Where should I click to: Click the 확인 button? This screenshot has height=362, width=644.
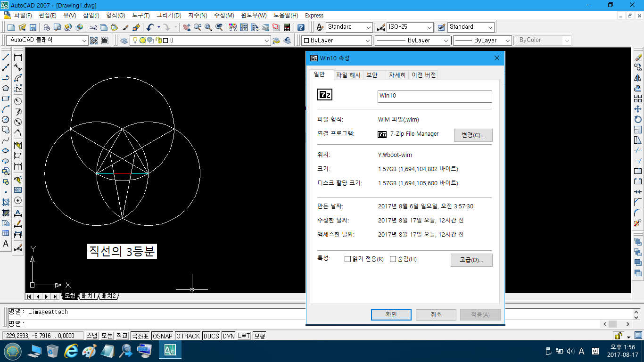(x=391, y=315)
